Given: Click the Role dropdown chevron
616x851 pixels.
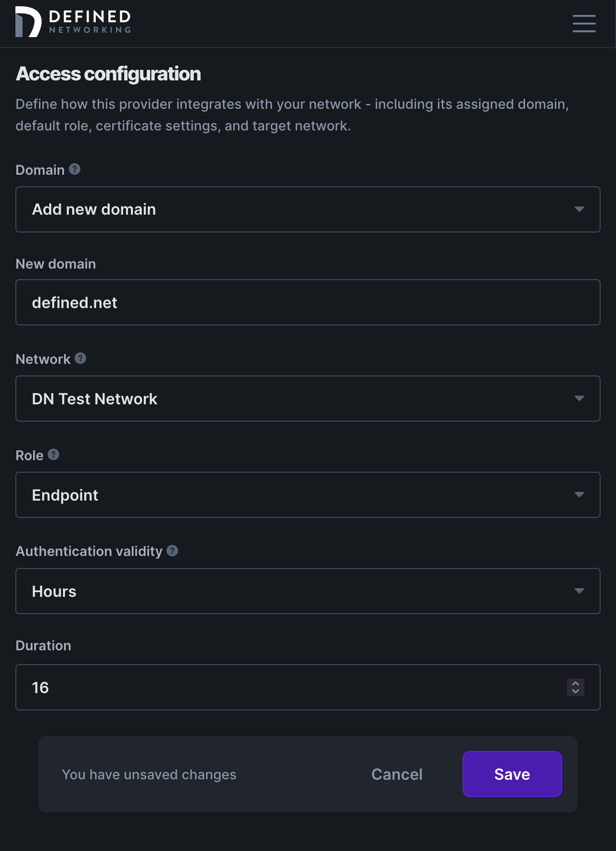Looking at the screenshot, I should tap(580, 495).
